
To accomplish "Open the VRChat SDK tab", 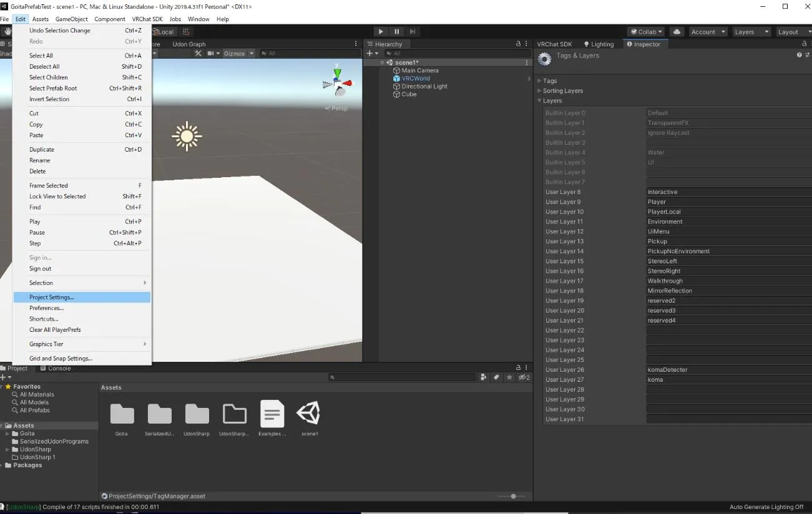I will (x=554, y=44).
